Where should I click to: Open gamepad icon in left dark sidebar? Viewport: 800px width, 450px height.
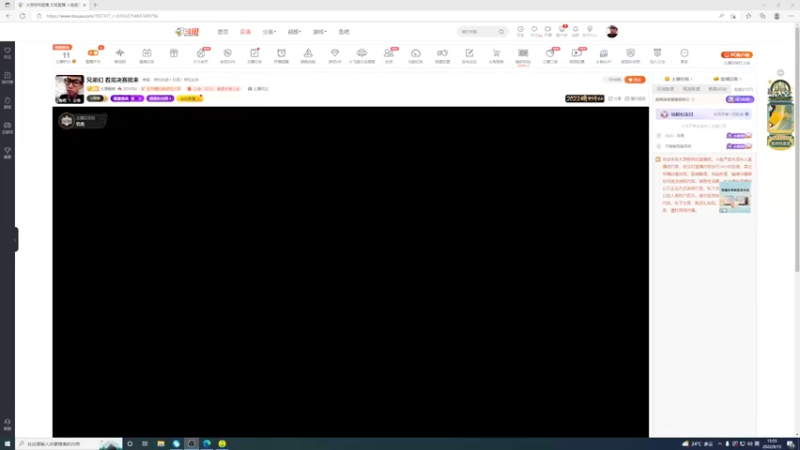click(x=7, y=126)
